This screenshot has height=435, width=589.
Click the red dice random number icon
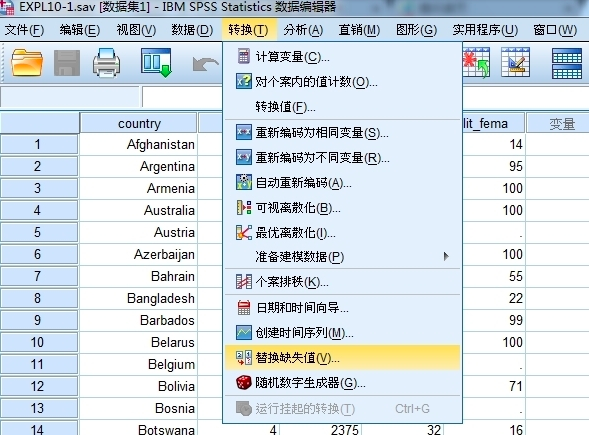pos(243,383)
